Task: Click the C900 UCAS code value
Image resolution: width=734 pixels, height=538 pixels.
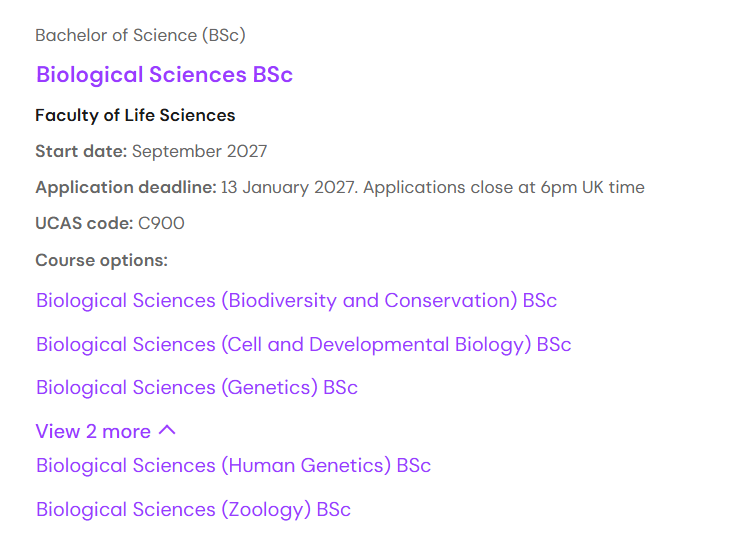Action: pos(162,224)
